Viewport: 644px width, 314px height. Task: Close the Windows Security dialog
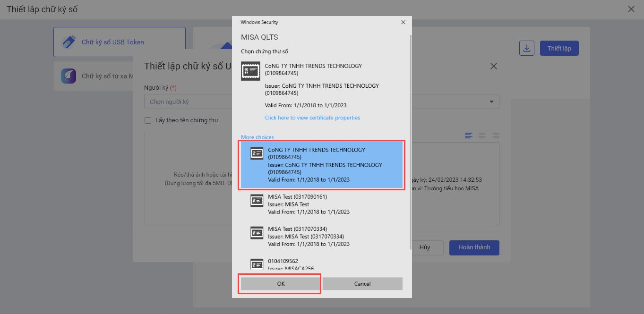403,22
